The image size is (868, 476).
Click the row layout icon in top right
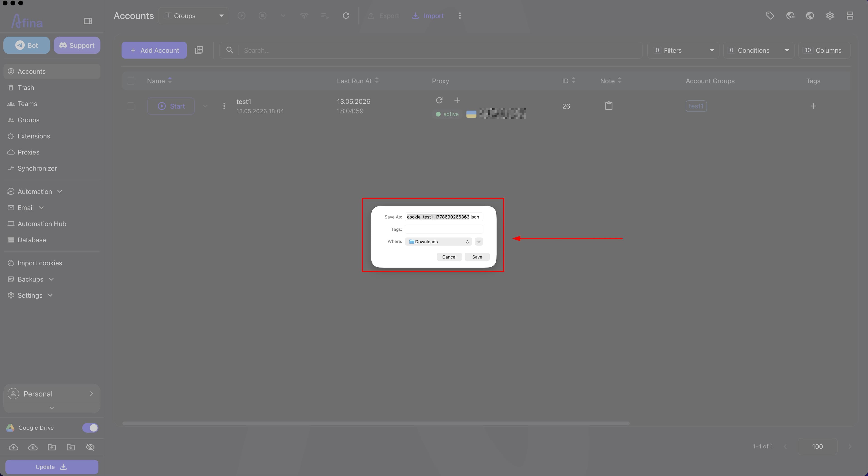[x=850, y=16]
